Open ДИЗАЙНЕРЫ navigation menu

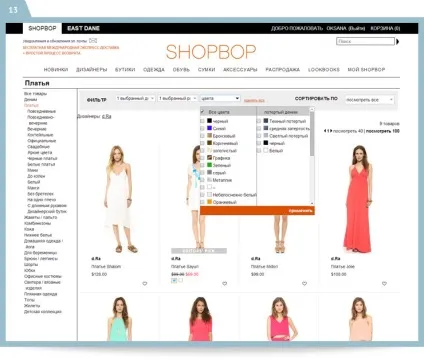tap(92, 70)
